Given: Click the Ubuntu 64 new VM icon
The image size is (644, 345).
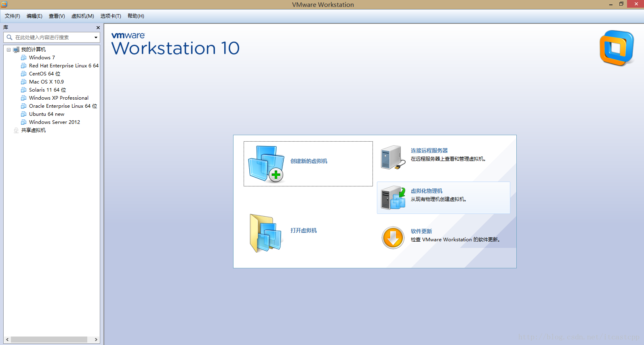Looking at the screenshot, I should tap(24, 114).
